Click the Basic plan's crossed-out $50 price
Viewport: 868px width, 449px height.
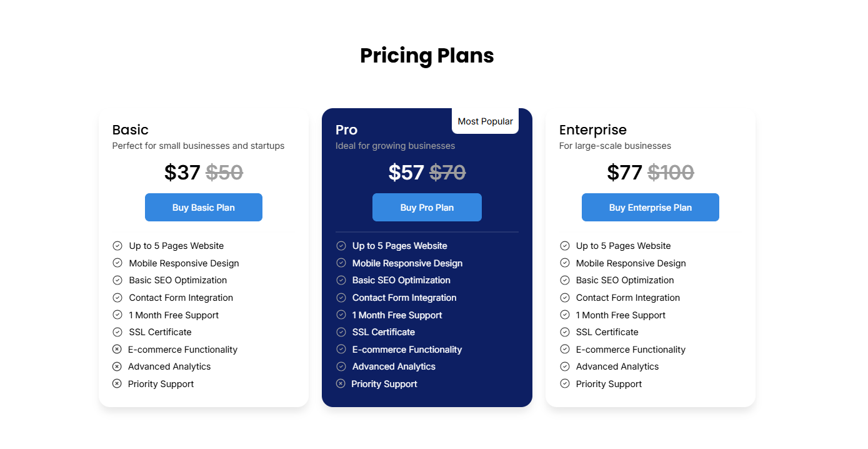pyautogui.click(x=224, y=172)
